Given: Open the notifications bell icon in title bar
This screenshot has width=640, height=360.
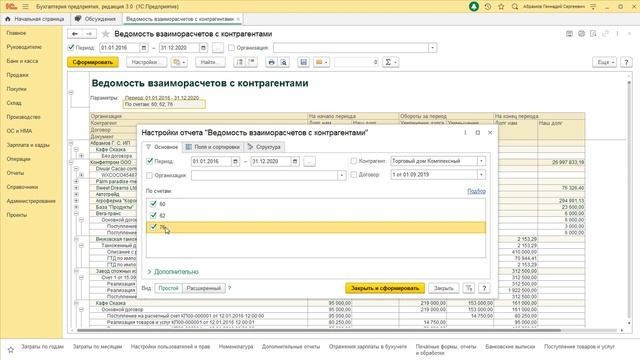Looking at the screenshot, I should click(474, 7).
